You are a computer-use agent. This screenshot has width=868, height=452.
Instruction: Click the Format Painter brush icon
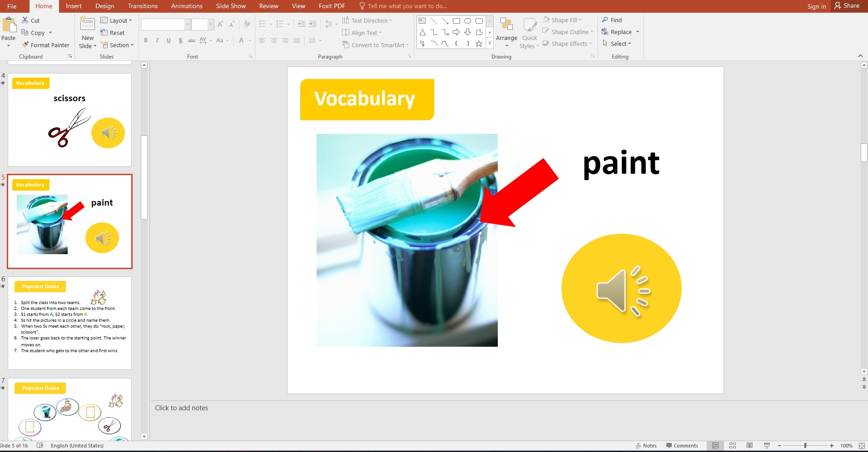coord(25,45)
